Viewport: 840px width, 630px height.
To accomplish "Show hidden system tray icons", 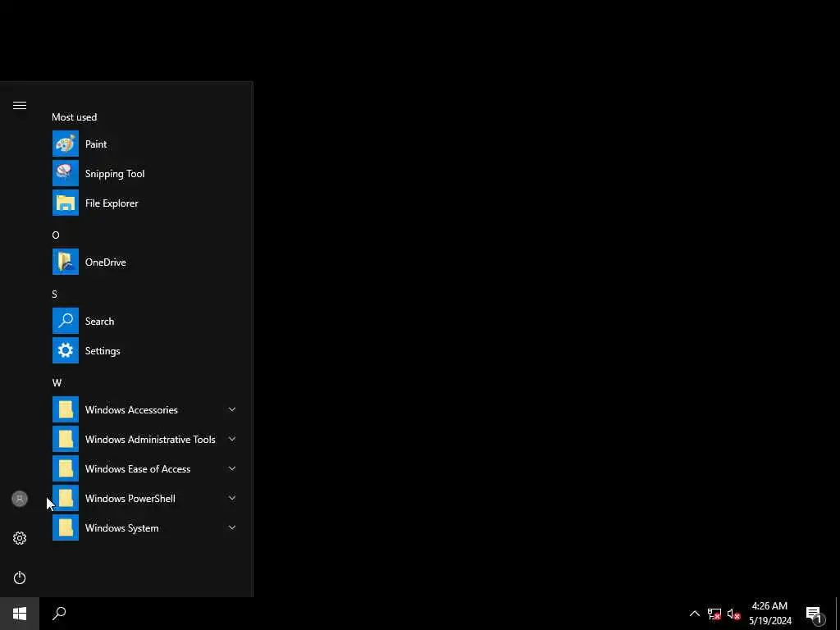I will point(694,614).
